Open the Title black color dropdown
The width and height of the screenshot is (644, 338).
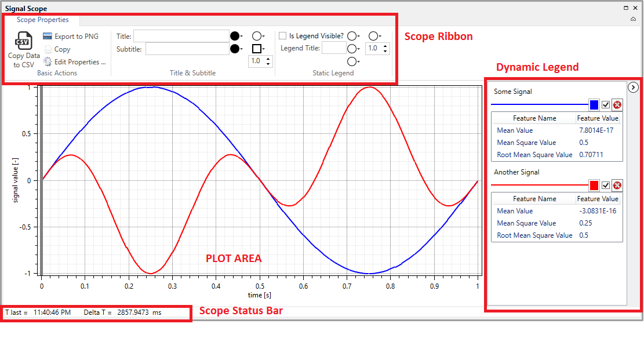(237, 36)
